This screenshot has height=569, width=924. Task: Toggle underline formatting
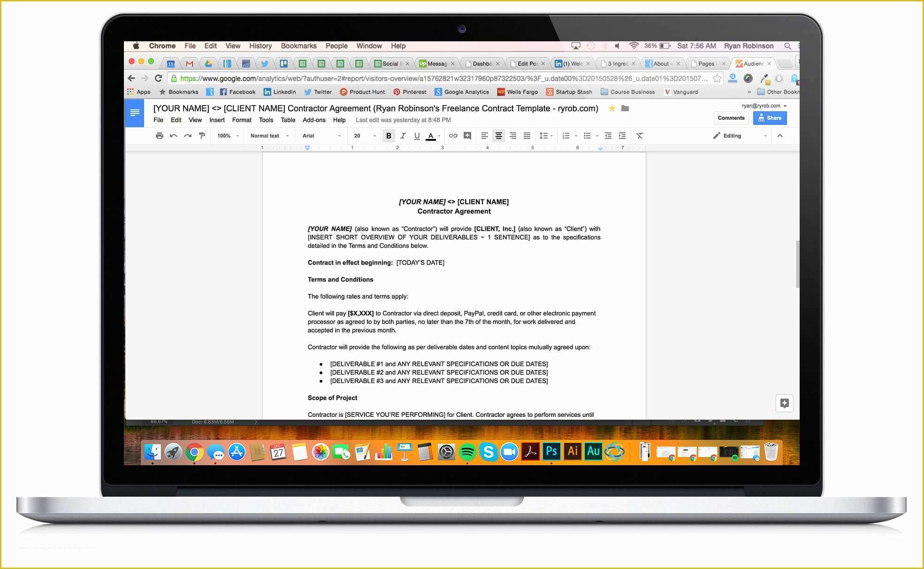click(x=417, y=136)
